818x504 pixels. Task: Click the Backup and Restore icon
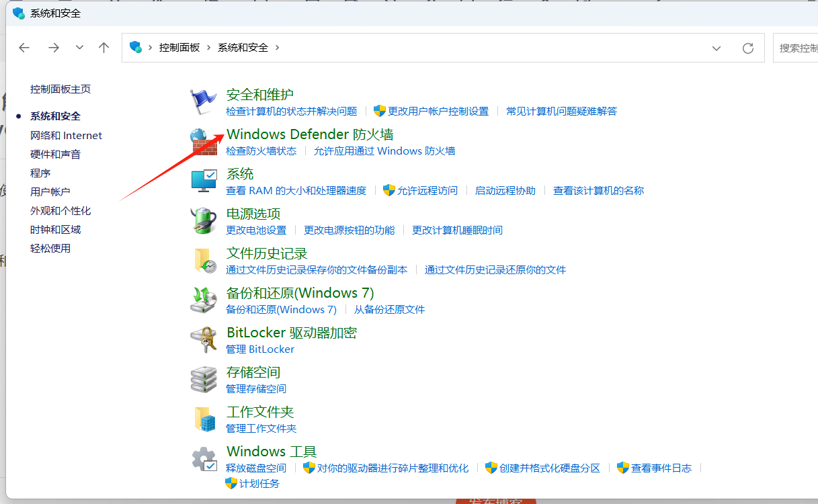point(204,300)
